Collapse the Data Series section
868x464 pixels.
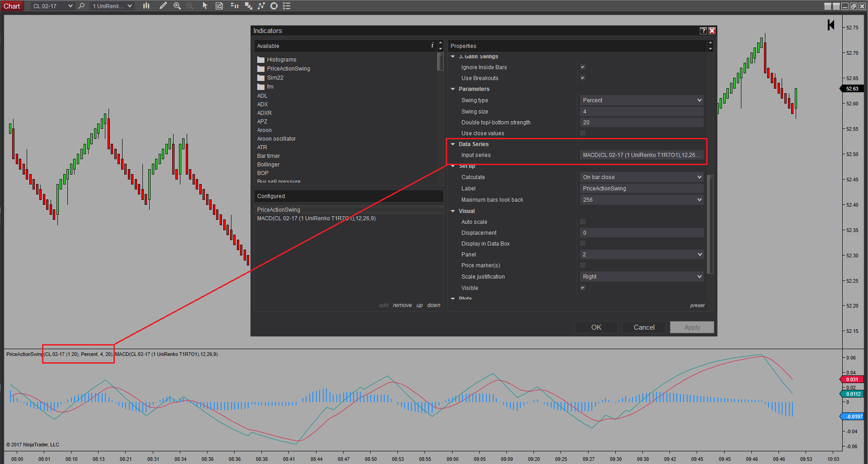[453, 144]
